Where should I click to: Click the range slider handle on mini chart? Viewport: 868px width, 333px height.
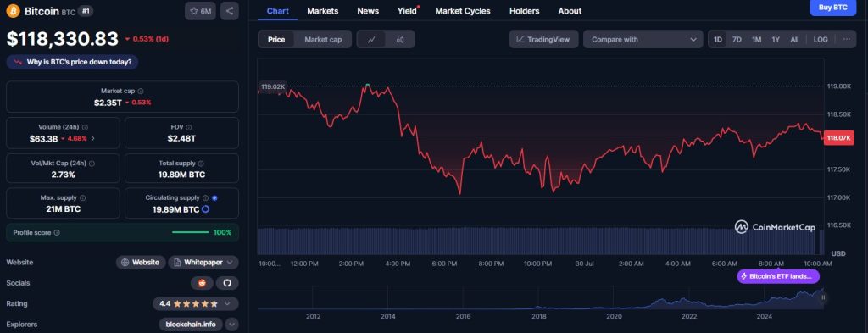pyautogui.click(x=823, y=297)
